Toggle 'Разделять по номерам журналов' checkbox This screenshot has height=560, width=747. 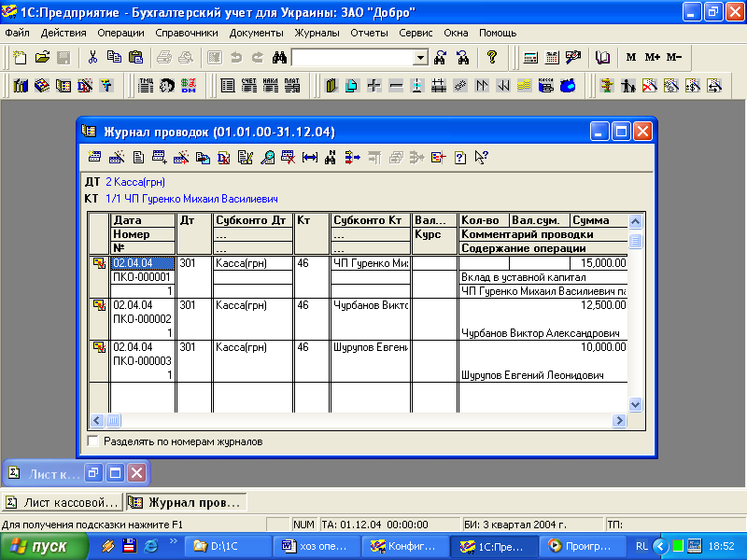[92, 441]
